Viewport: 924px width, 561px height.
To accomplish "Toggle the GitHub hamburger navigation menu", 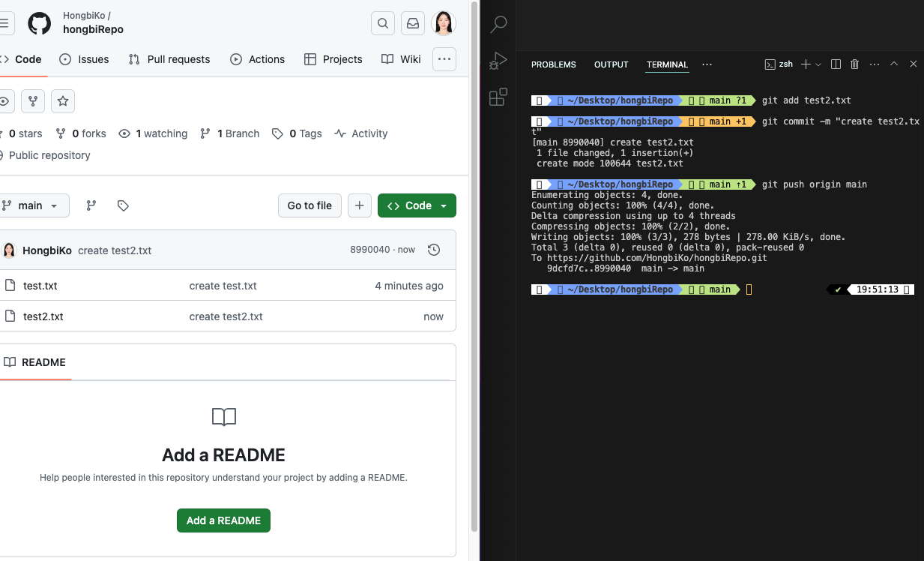I will 5,23.
